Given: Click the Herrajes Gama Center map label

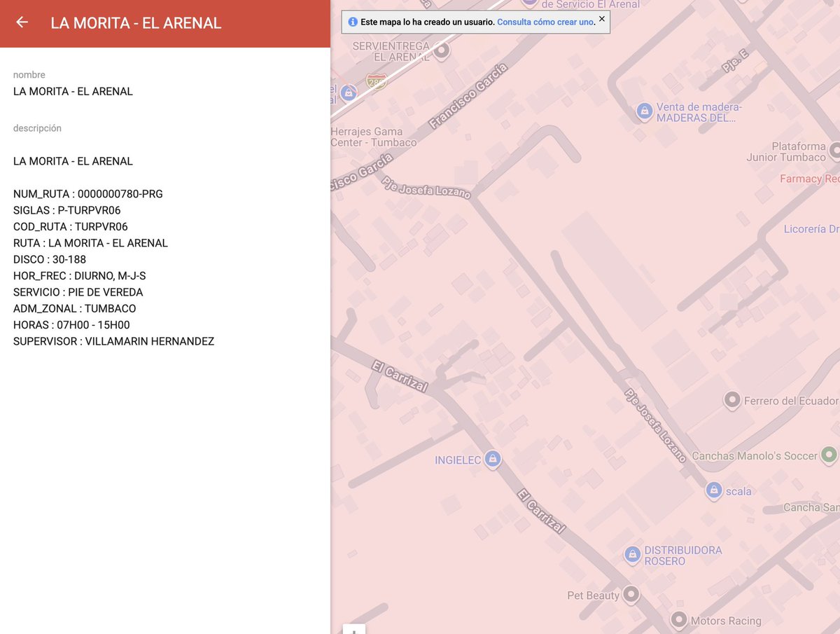Looking at the screenshot, I should click(x=374, y=137).
